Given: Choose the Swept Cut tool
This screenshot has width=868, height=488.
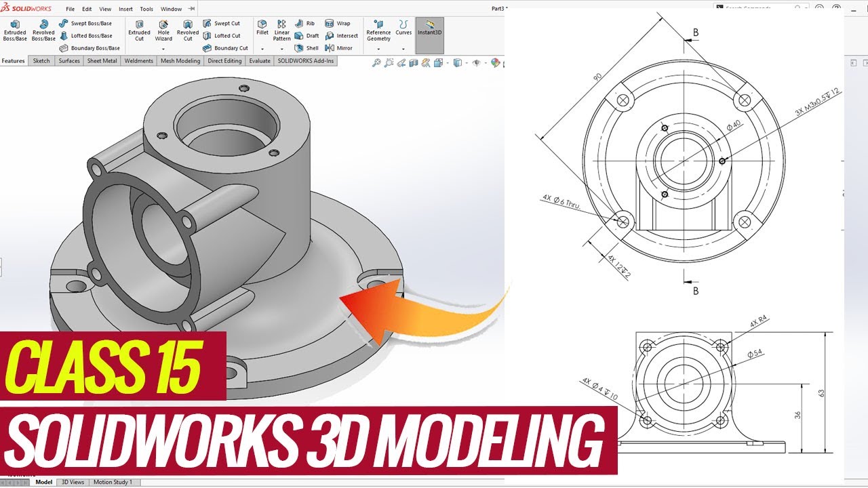Looking at the screenshot, I should (222, 23).
